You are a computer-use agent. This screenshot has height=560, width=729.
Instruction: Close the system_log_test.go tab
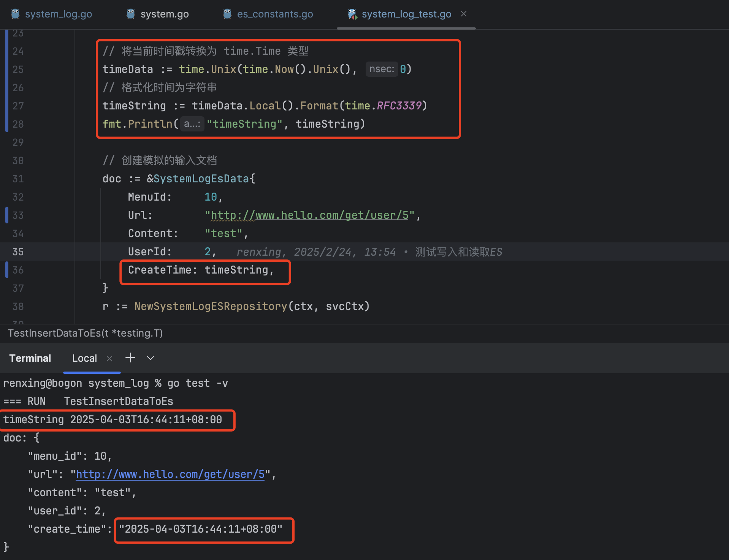(464, 14)
